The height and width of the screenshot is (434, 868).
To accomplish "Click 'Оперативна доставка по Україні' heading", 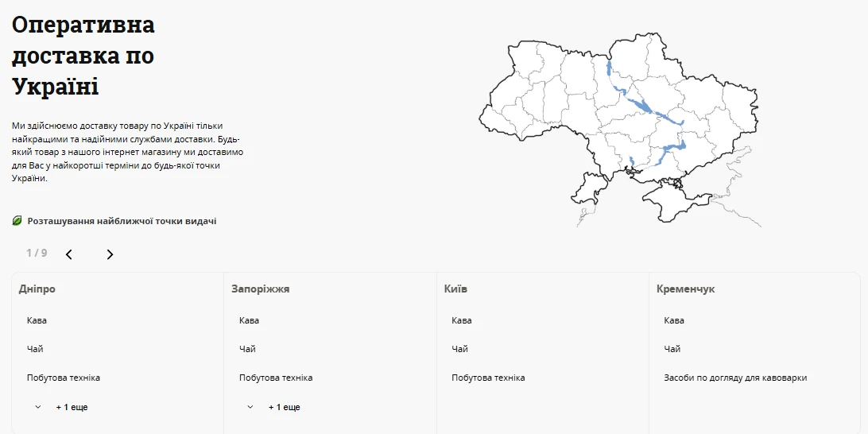I will click(x=83, y=56).
